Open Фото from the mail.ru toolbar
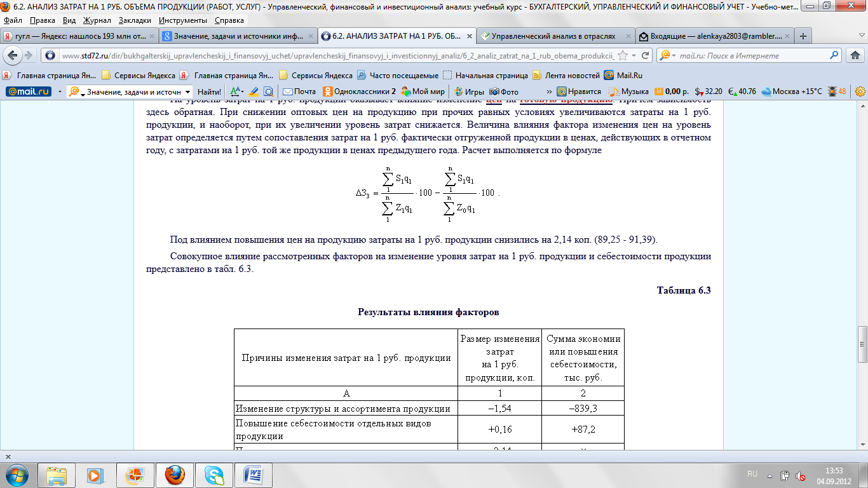Screen dimensions: 868x488 pyautogui.click(x=504, y=91)
